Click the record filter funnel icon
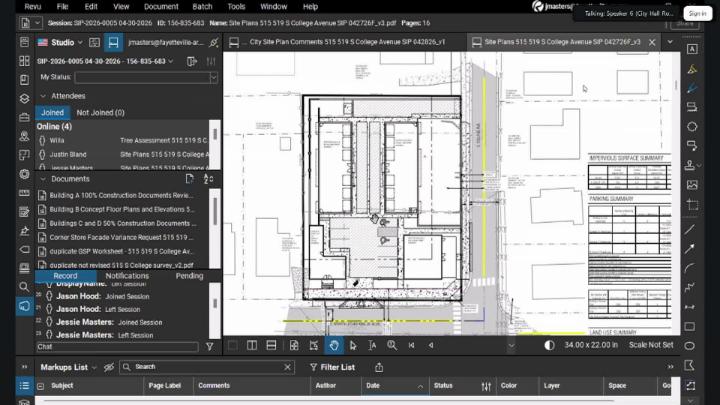The width and height of the screenshot is (720, 405). 210,347
